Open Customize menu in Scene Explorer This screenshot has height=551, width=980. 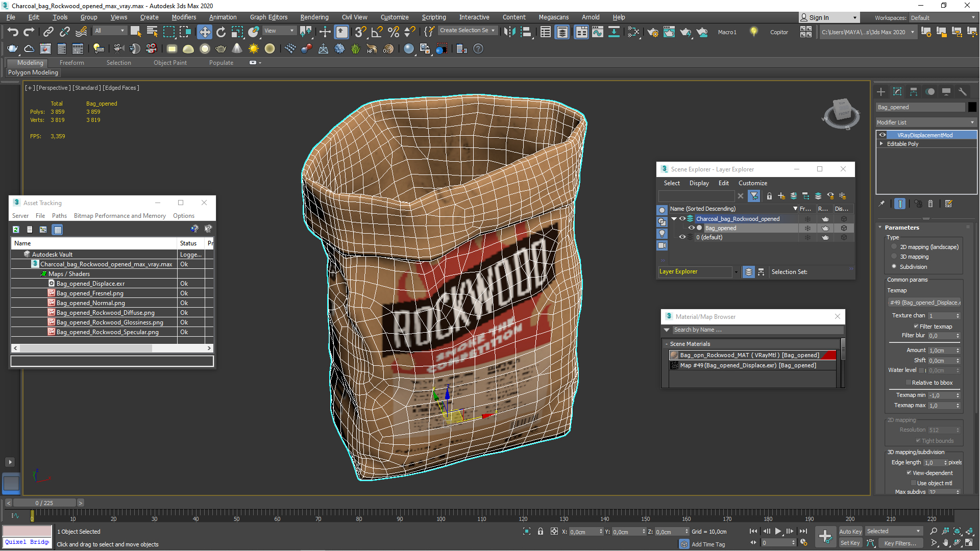click(752, 183)
